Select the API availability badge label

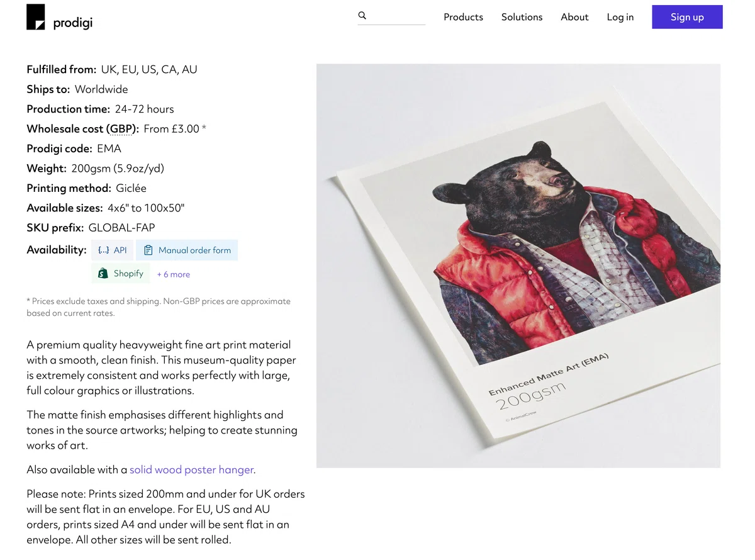point(120,250)
